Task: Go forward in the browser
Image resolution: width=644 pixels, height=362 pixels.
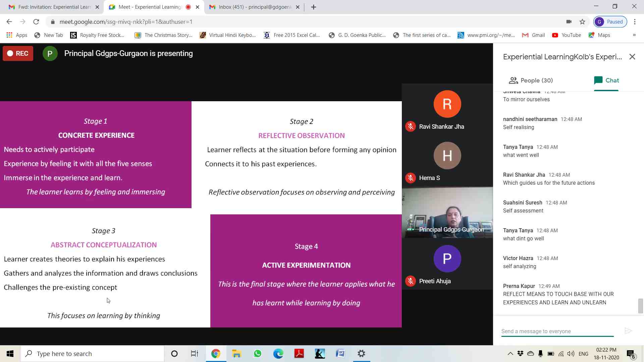Action: click(x=22, y=22)
